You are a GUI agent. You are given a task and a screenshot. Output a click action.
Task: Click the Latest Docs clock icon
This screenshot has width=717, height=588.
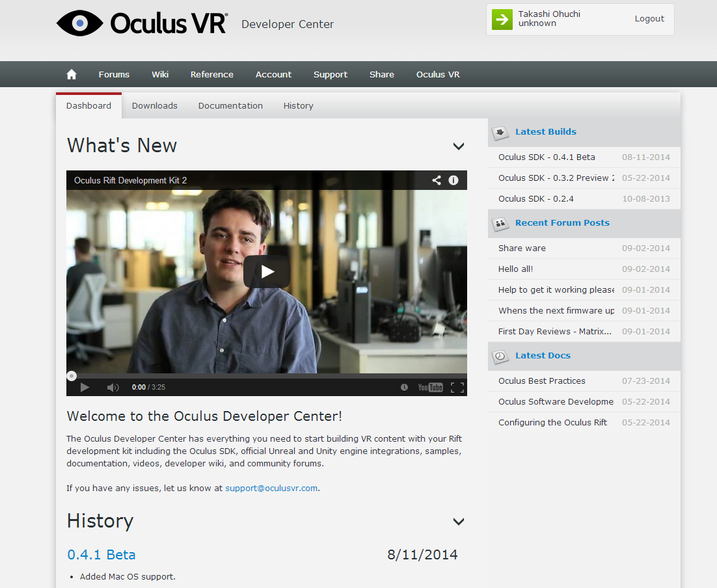pos(500,356)
